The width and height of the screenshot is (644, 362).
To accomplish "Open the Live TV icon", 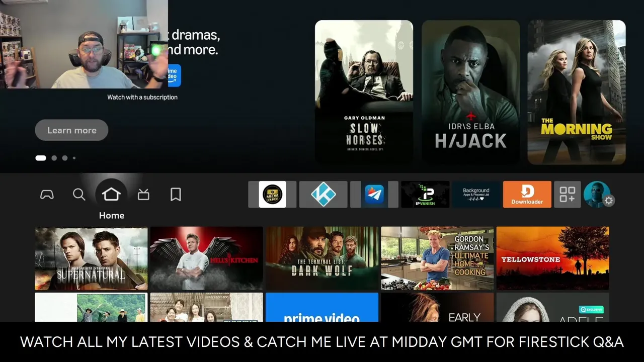I will (x=143, y=195).
